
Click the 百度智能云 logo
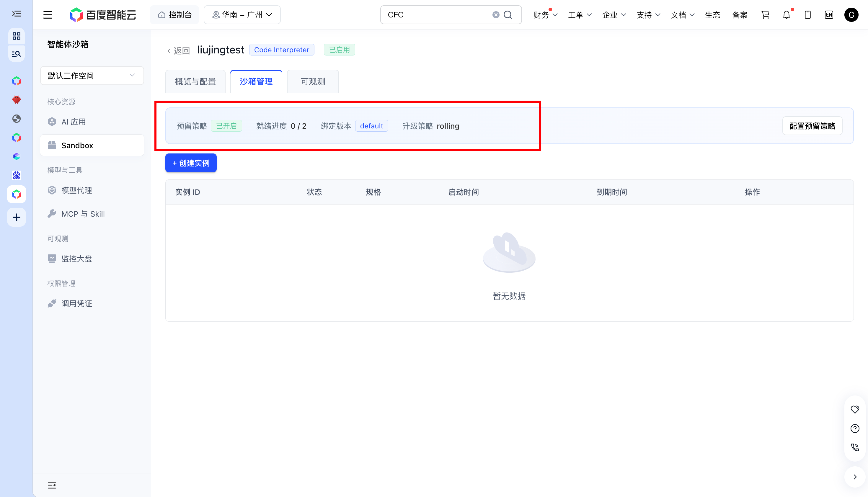point(102,15)
